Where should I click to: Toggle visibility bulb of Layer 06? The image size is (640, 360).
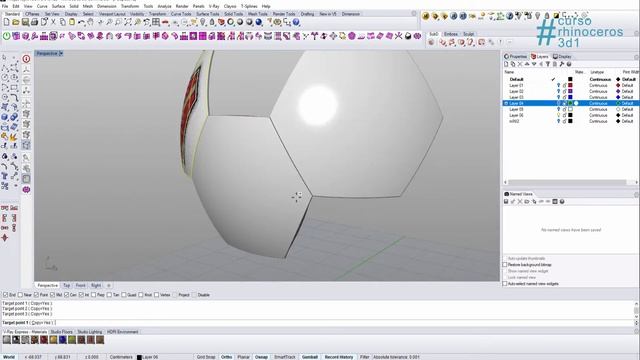tap(559, 115)
